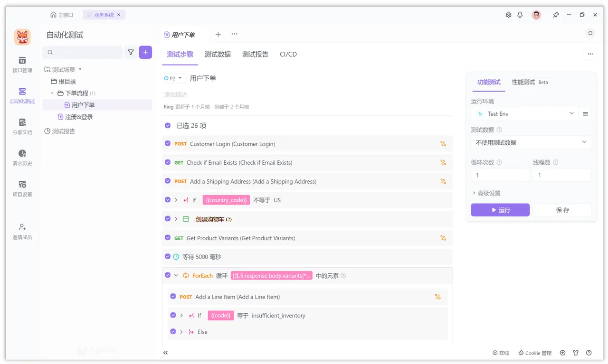Open settings gear in title bar

point(508,15)
